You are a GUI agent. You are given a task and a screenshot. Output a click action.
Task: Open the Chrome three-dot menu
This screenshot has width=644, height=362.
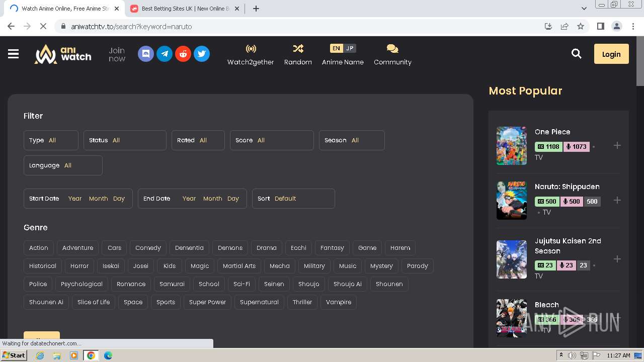[x=632, y=26]
